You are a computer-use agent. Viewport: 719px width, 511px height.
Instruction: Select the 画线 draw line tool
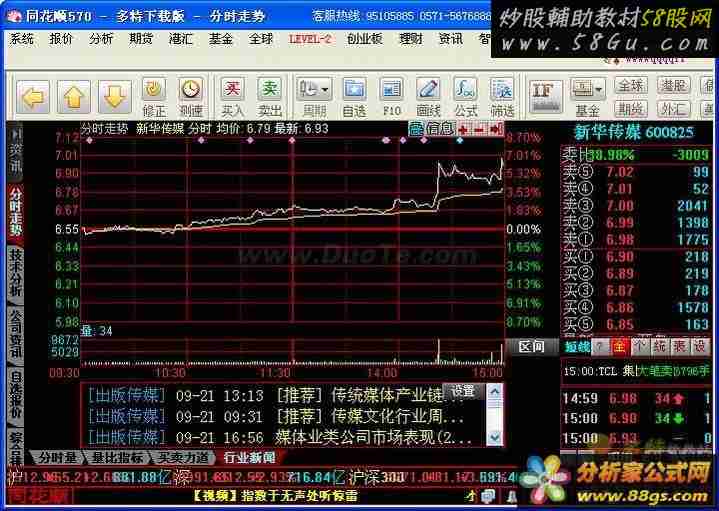click(x=428, y=97)
